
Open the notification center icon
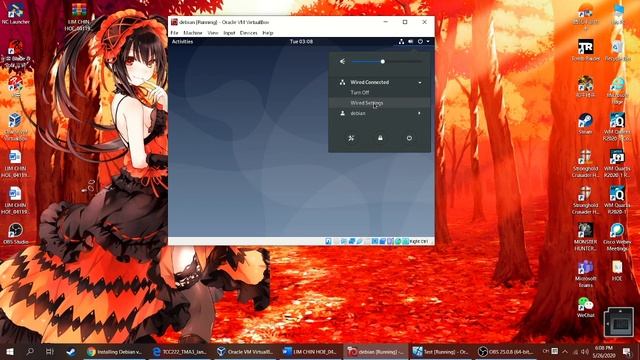pyautogui.click(x=627, y=351)
